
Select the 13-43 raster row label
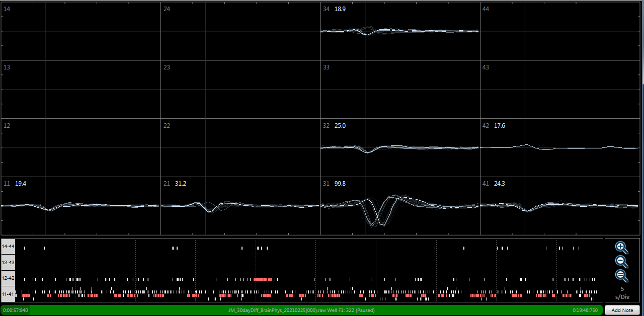click(8, 262)
